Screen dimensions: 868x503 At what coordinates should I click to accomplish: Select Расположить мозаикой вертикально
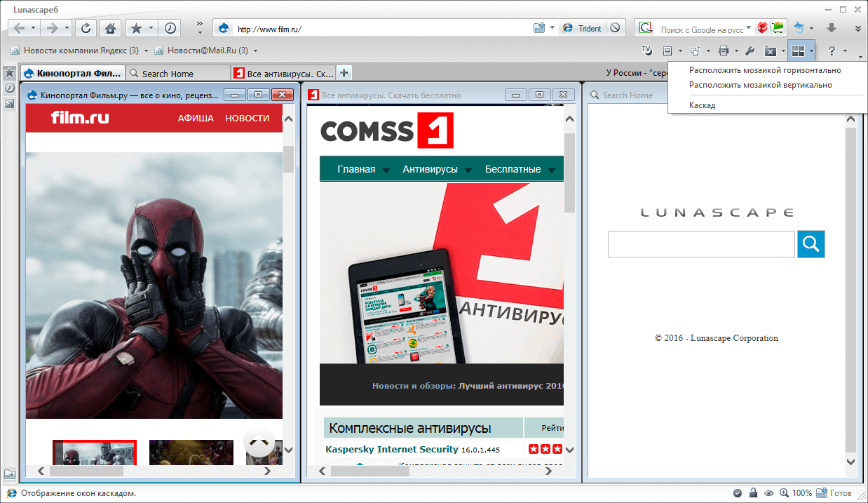(x=760, y=85)
